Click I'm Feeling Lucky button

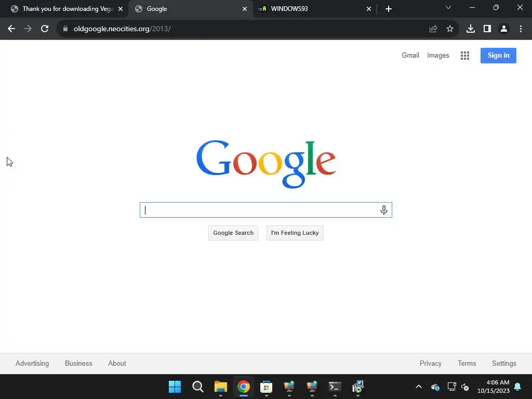click(295, 233)
